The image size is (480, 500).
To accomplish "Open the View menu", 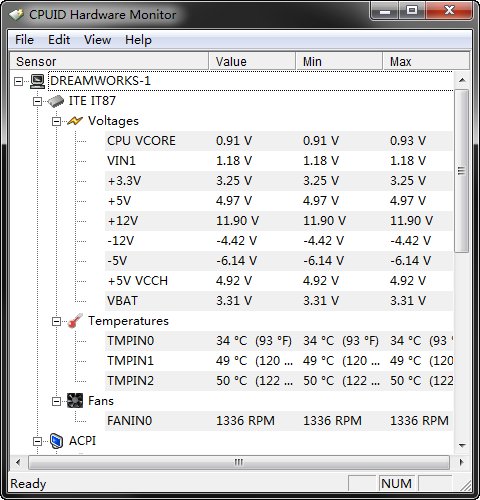I will [x=97, y=40].
